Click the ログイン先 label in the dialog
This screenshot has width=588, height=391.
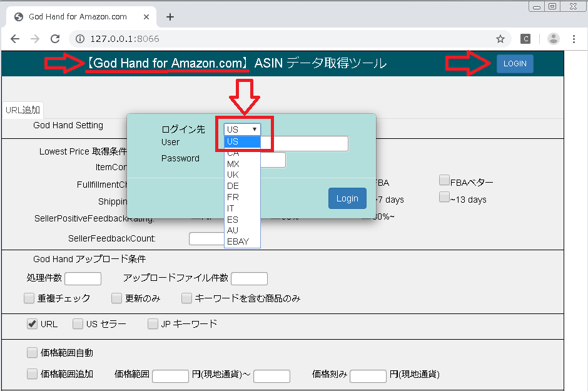tap(183, 129)
